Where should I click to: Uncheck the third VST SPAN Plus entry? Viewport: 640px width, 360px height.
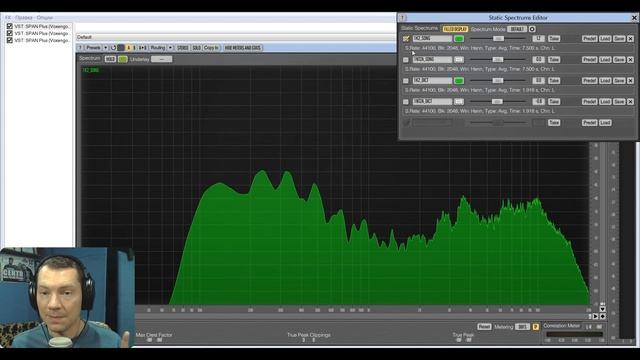[9, 40]
